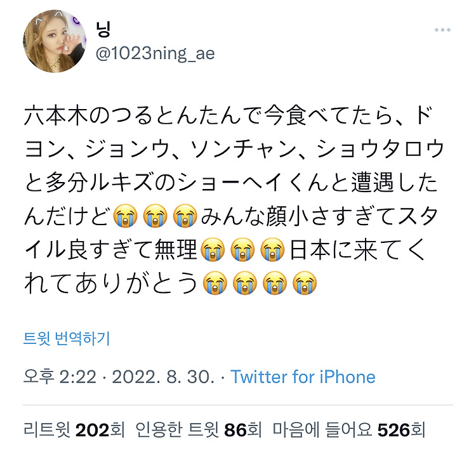Viewport: 476px width, 449px height.
Task: Open the display name 닝 profile
Action: pos(103,29)
